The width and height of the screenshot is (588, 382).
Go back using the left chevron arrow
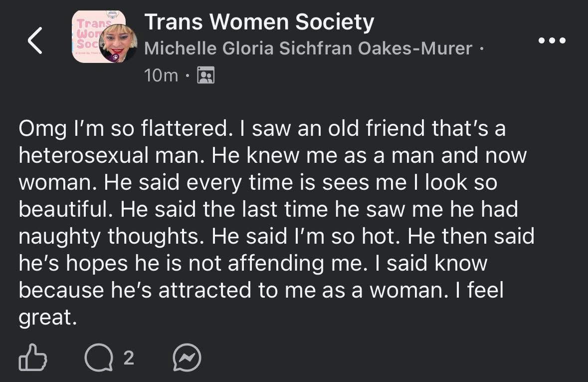click(x=35, y=40)
